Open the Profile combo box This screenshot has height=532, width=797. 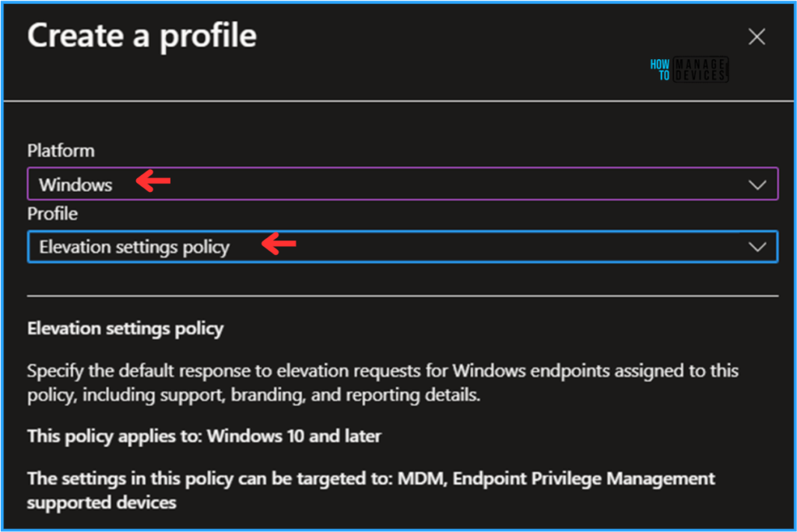click(402, 247)
